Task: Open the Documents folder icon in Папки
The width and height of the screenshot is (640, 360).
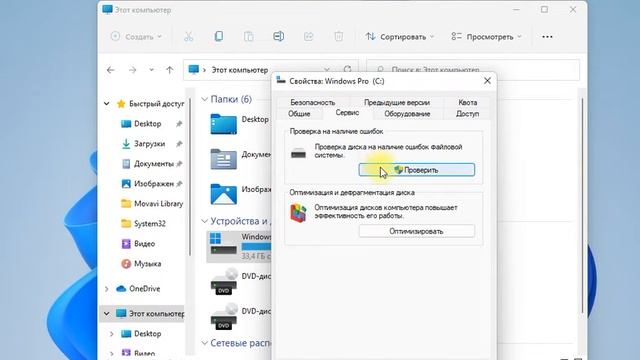Action: pyautogui.click(x=223, y=159)
